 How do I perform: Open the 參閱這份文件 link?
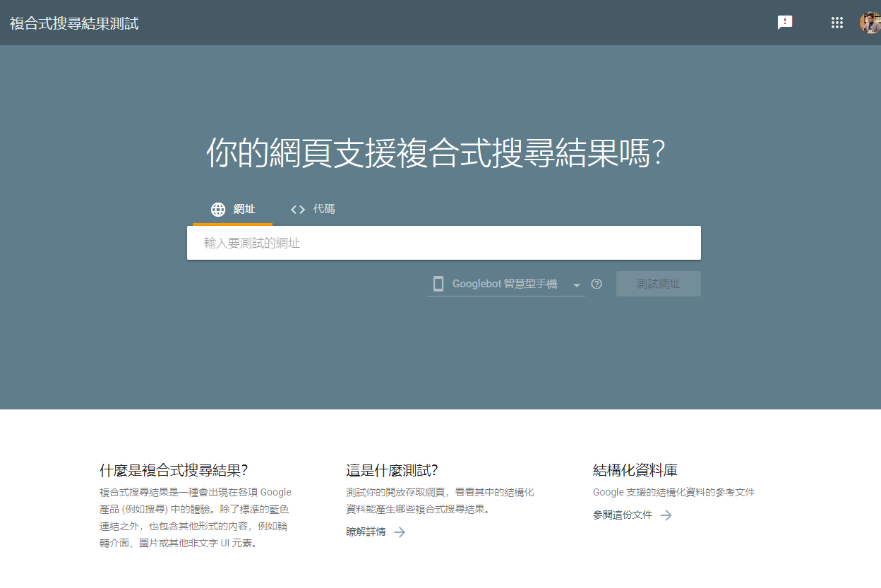pyautogui.click(x=622, y=515)
